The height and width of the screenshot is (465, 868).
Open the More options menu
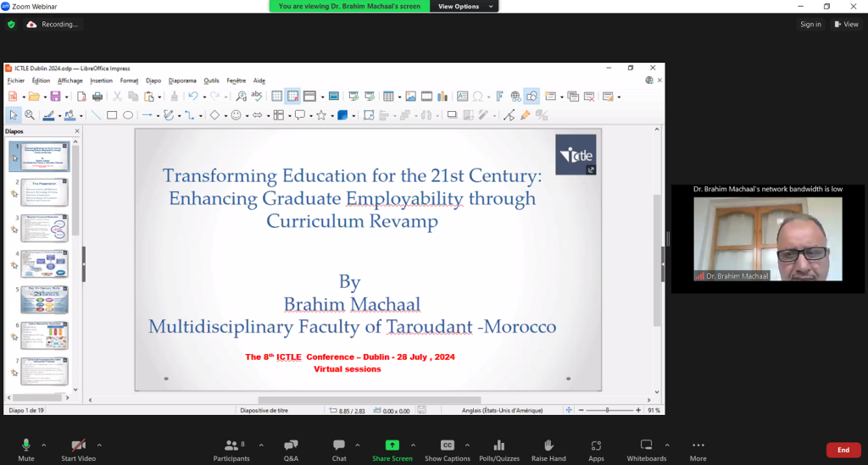click(x=698, y=449)
